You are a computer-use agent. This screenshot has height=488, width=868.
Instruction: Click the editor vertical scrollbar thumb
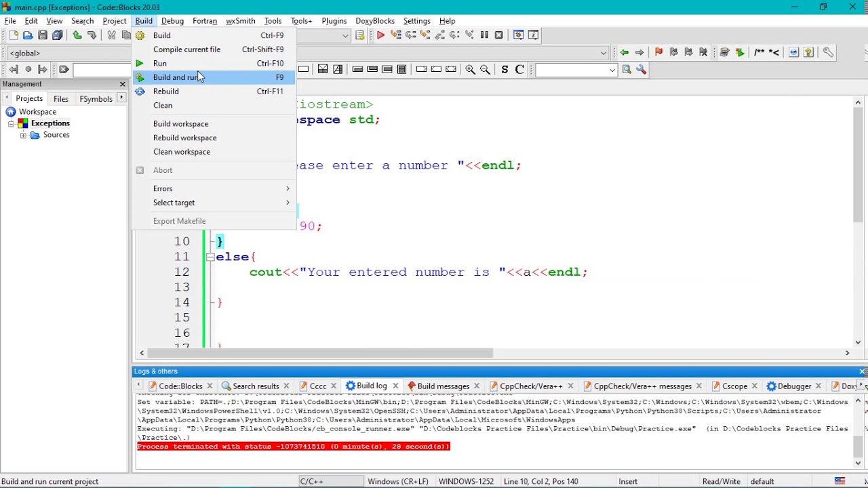858,164
